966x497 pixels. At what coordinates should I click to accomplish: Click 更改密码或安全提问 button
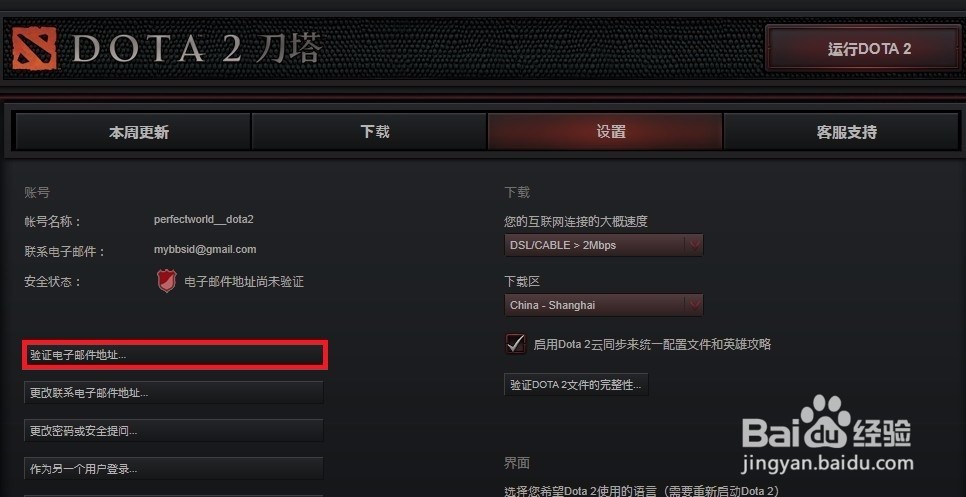pyautogui.click(x=174, y=430)
